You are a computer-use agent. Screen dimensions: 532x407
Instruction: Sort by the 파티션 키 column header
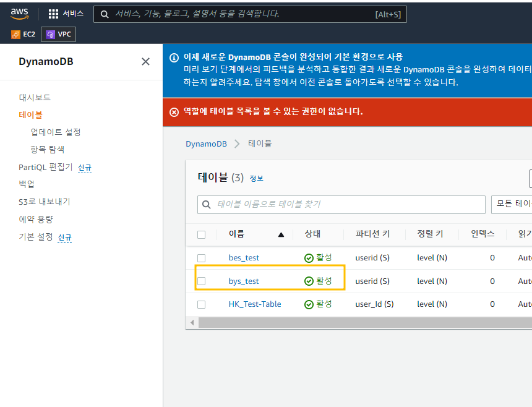pyautogui.click(x=372, y=234)
